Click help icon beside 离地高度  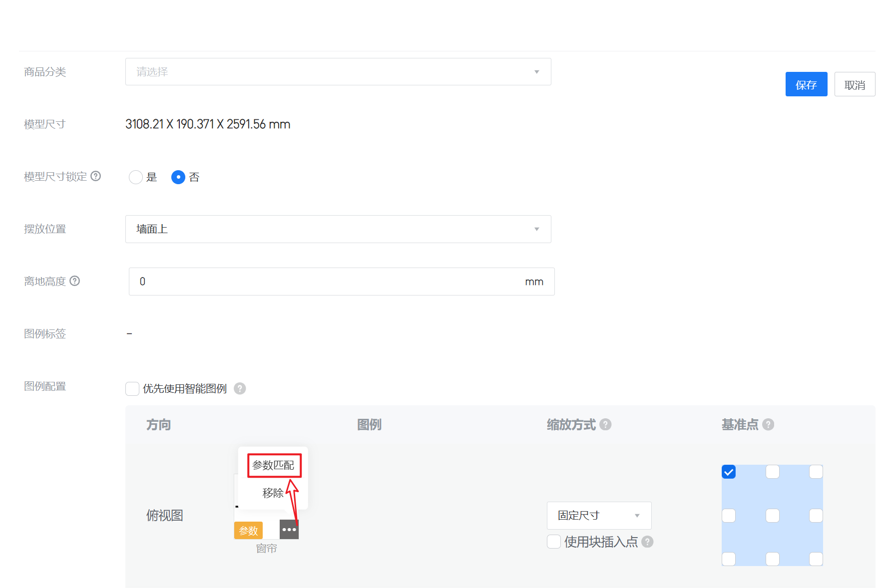[75, 281]
